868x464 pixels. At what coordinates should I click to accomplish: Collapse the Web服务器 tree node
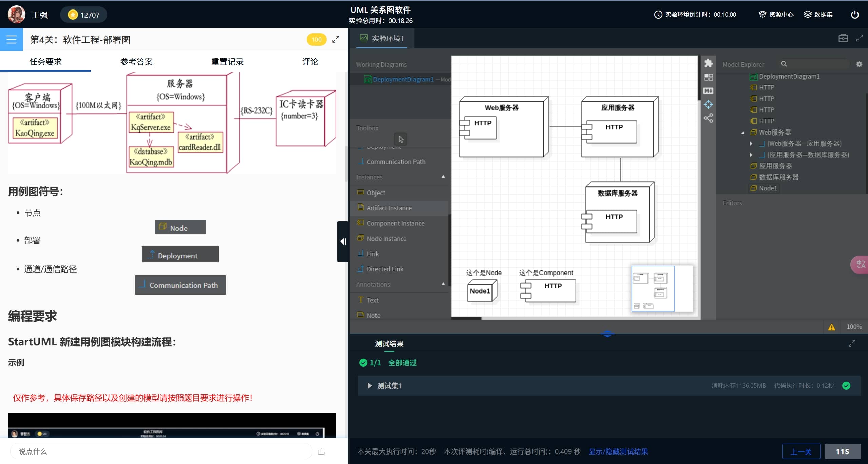pos(742,133)
